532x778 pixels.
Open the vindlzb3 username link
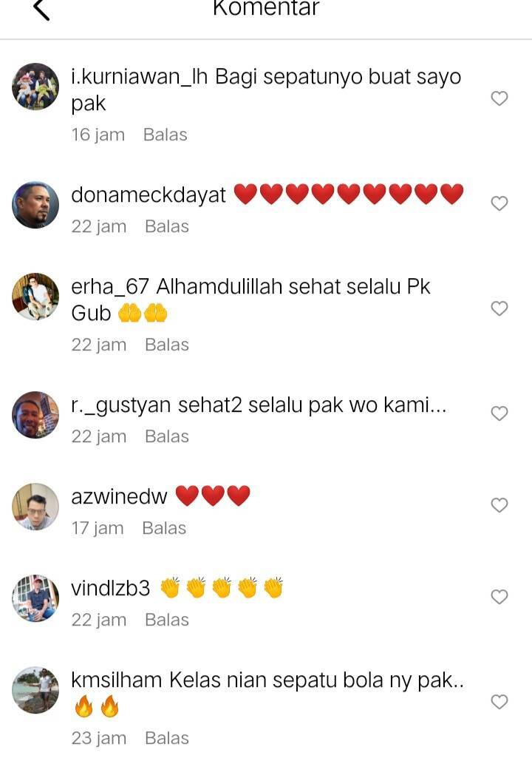111,589
